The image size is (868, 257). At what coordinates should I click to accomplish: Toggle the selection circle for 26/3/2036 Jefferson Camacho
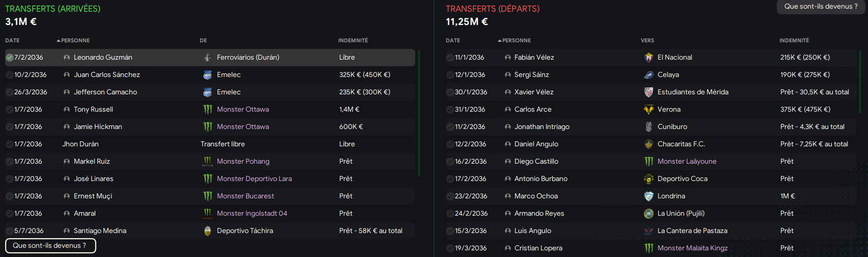[9, 92]
